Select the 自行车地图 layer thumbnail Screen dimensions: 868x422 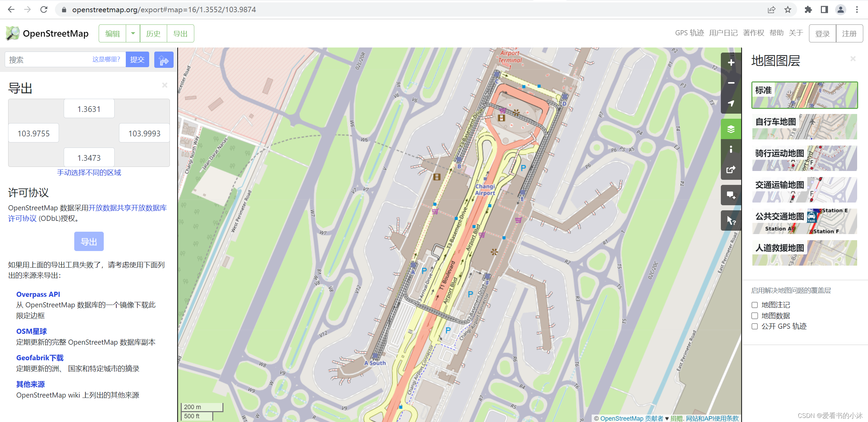pyautogui.click(x=804, y=127)
